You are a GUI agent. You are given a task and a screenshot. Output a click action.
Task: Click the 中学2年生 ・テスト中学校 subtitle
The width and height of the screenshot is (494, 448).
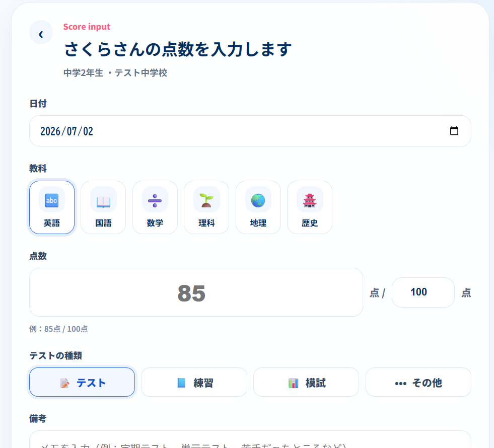click(115, 72)
